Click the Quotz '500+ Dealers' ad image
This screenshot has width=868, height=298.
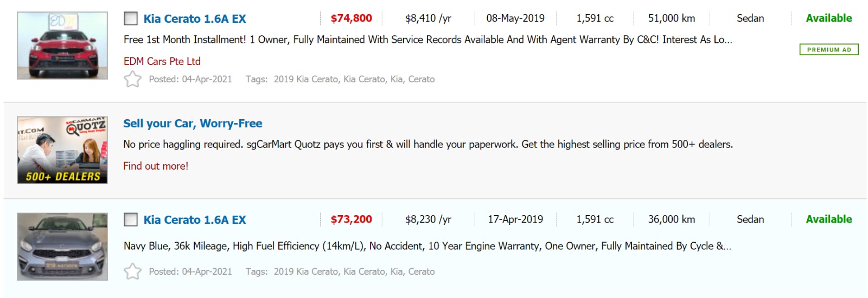pos(62,150)
